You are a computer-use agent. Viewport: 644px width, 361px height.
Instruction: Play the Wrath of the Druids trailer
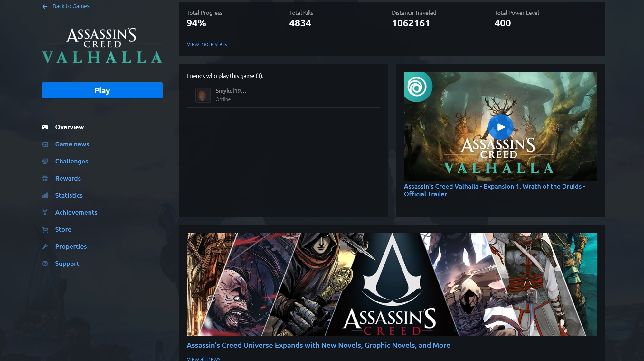pyautogui.click(x=500, y=127)
